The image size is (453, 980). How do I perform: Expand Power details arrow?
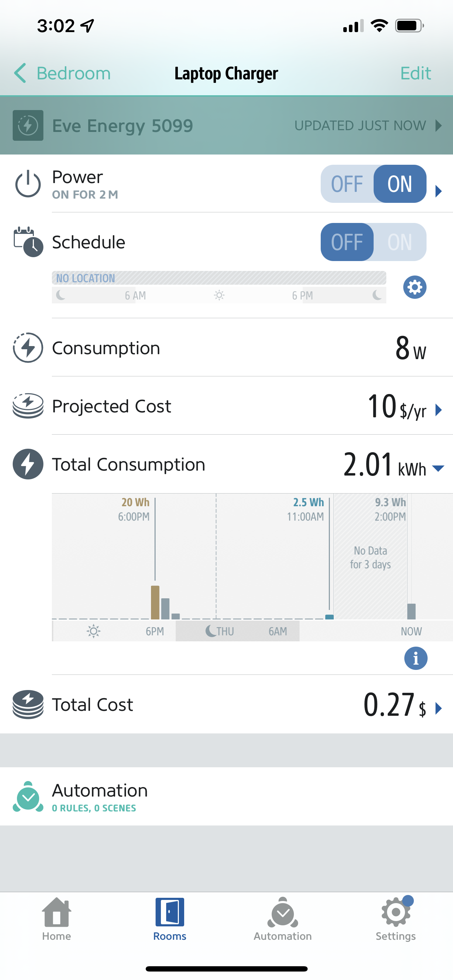point(439,191)
